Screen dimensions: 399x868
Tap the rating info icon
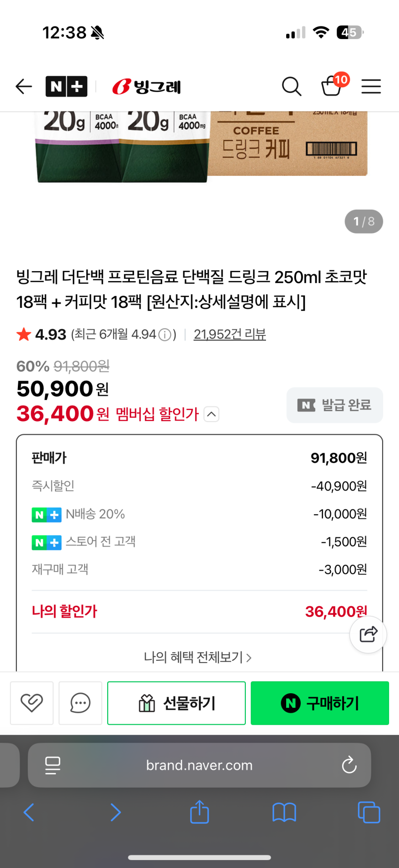164,335
